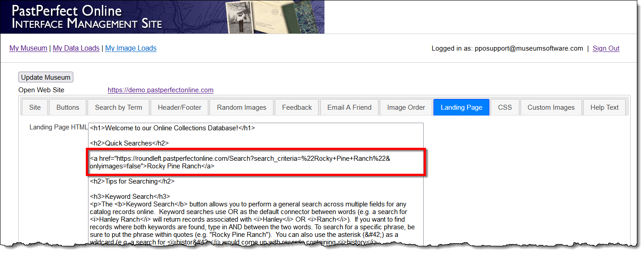Select the Landing Page tab
The width and height of the screenshot is (644, 253).
click(x=461, y=107)
